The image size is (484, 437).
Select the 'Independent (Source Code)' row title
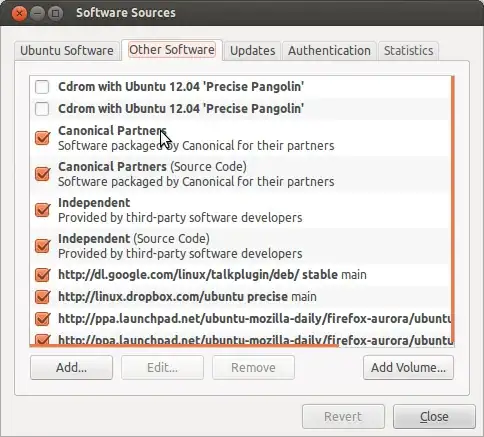pyautogui.click(x=134, y=239)
